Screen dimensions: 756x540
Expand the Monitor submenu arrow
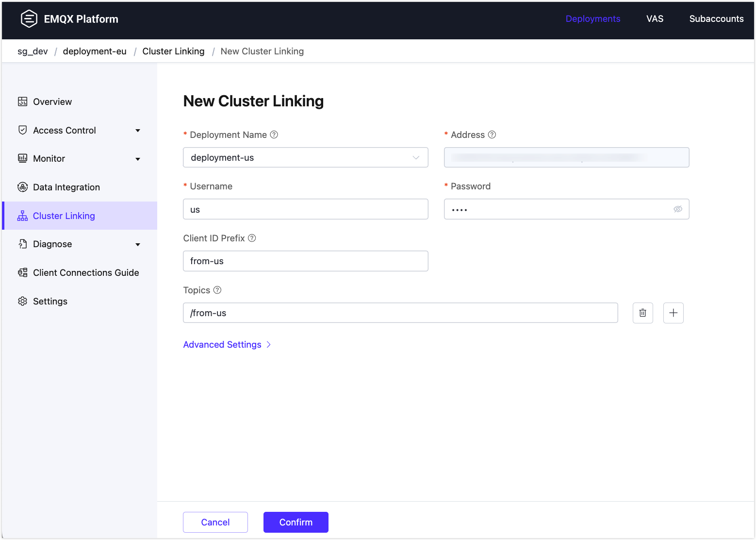click(x=138, y=159)
